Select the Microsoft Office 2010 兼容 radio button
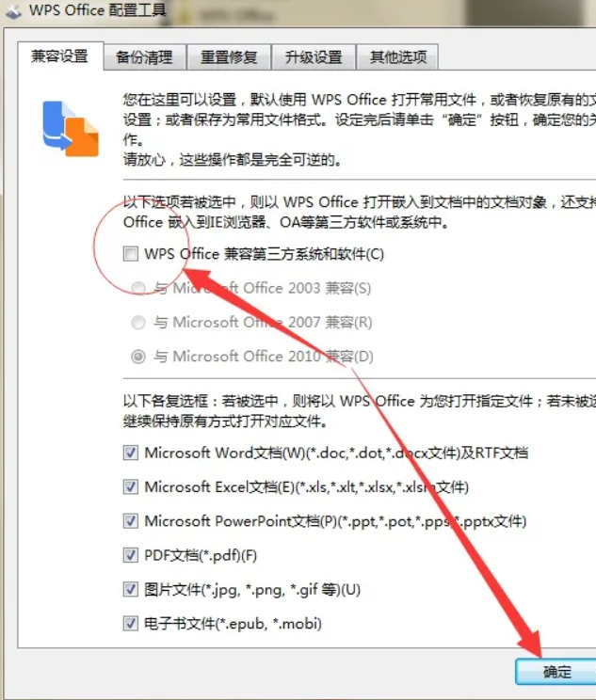 tap(138, 357)
